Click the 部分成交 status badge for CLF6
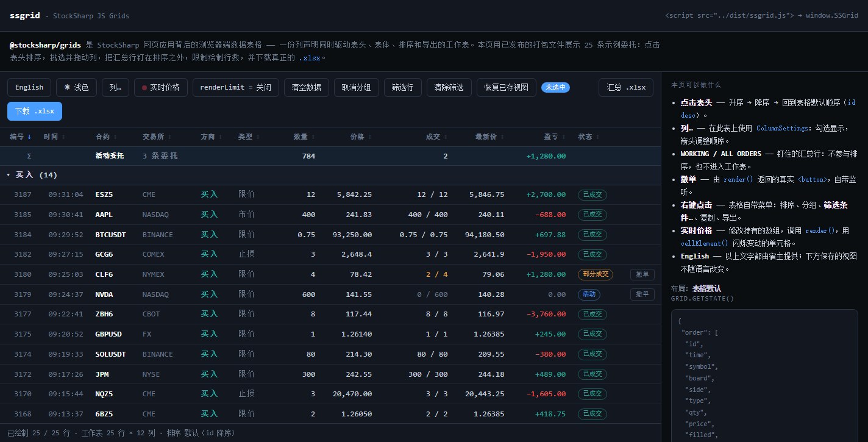Viewport: 868px width, 442px height. 596,274
